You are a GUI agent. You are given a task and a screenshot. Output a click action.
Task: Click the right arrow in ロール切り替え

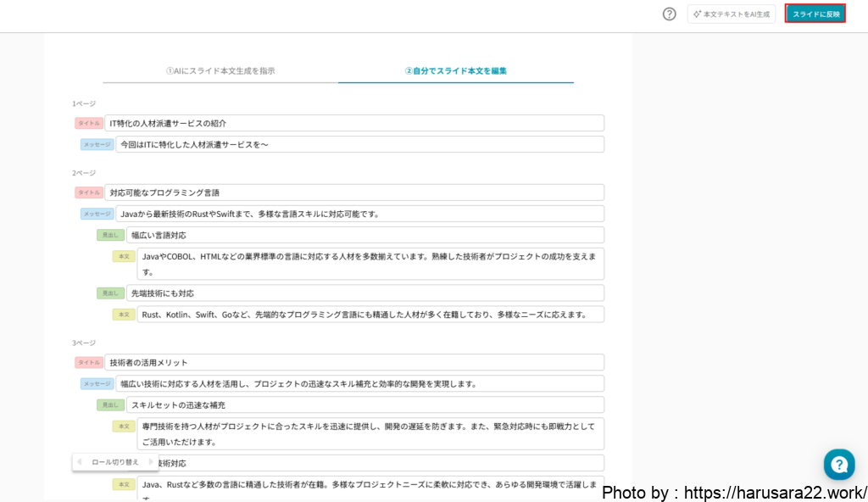click(x=151, y=462)
